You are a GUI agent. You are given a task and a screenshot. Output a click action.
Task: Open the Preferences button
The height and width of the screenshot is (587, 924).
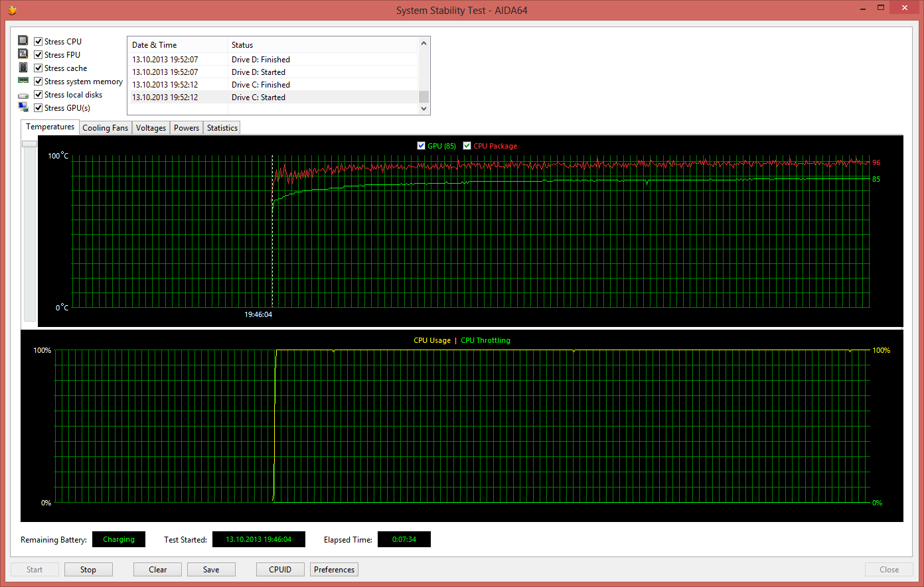click(x=335, y=569)
